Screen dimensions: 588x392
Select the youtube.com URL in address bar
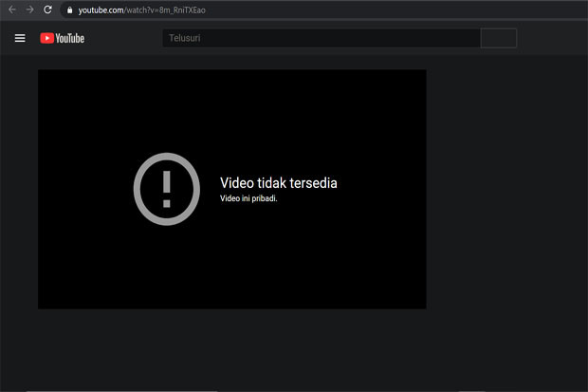141,10
